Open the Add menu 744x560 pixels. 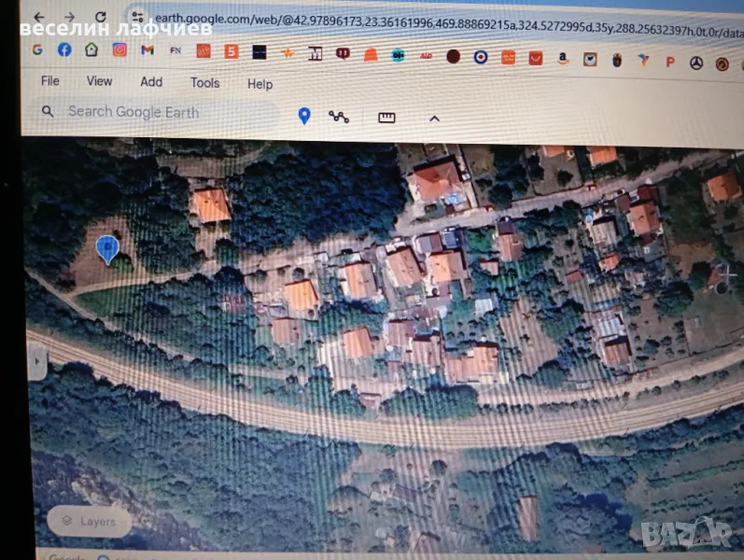tap(151, 82)
